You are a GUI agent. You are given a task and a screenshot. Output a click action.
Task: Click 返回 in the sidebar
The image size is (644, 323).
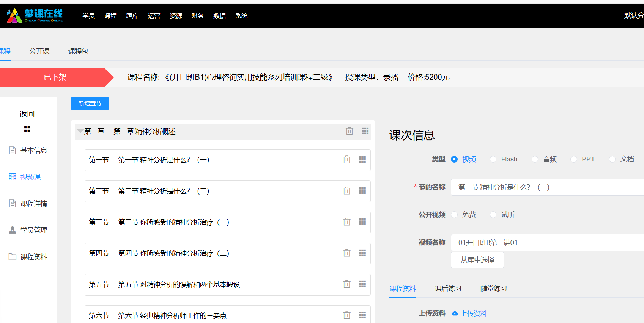27,114
